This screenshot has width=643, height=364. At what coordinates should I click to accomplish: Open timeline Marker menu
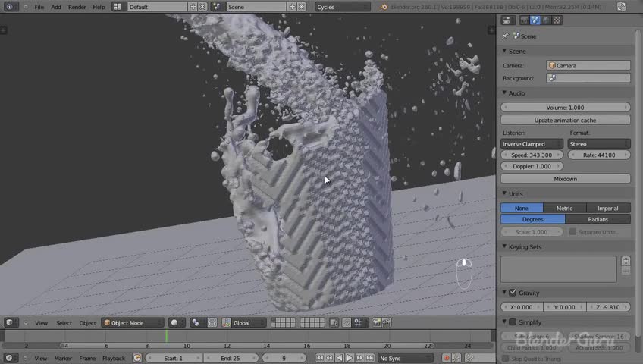[63, 358]
